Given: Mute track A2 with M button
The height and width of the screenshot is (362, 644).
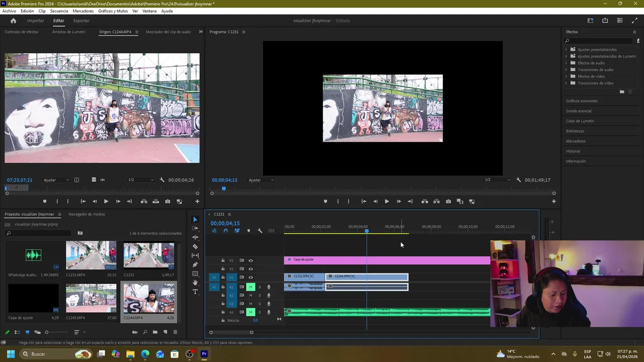Looking at the screenshot, I should coord(250,296).
